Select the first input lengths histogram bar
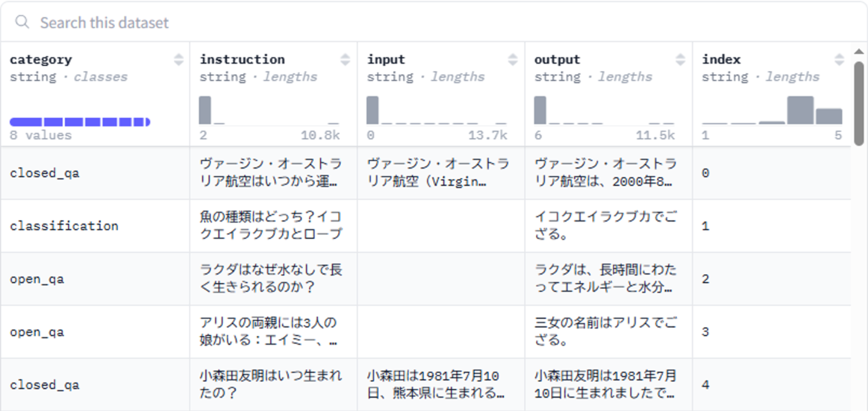This screenshot has height=411, width=868. tap(373, 110)
